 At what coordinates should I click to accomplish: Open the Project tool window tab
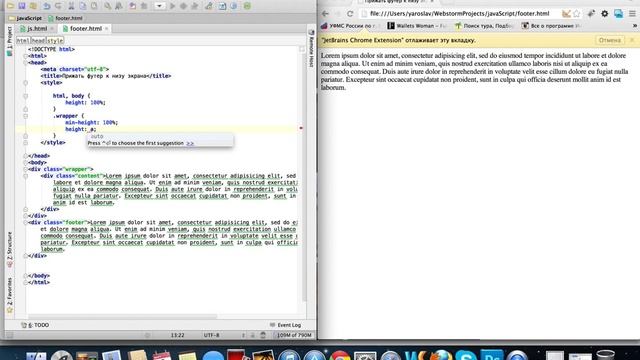[x=10, y=41]
